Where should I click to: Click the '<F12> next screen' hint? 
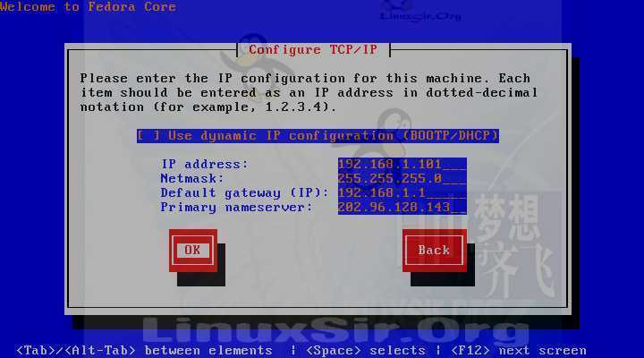click(518, 351)
